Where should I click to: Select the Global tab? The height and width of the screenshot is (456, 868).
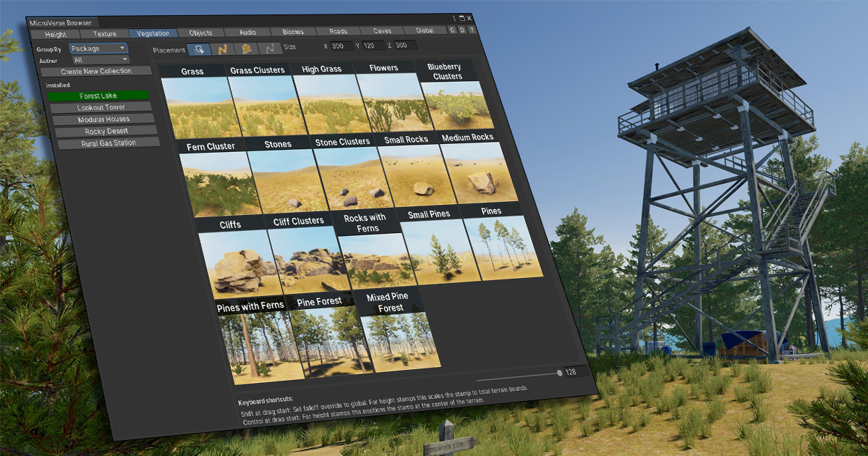[425, 30]
